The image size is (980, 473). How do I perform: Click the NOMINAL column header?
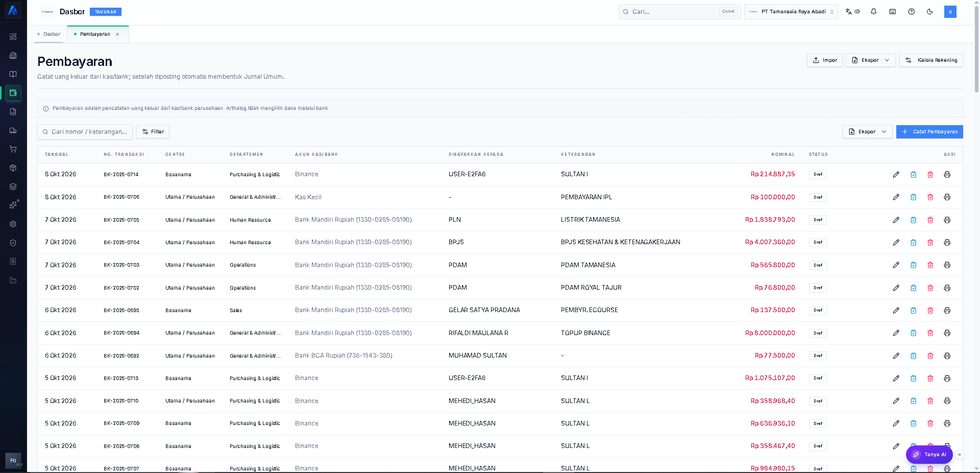pyautogui.click(x=782, y=154)
